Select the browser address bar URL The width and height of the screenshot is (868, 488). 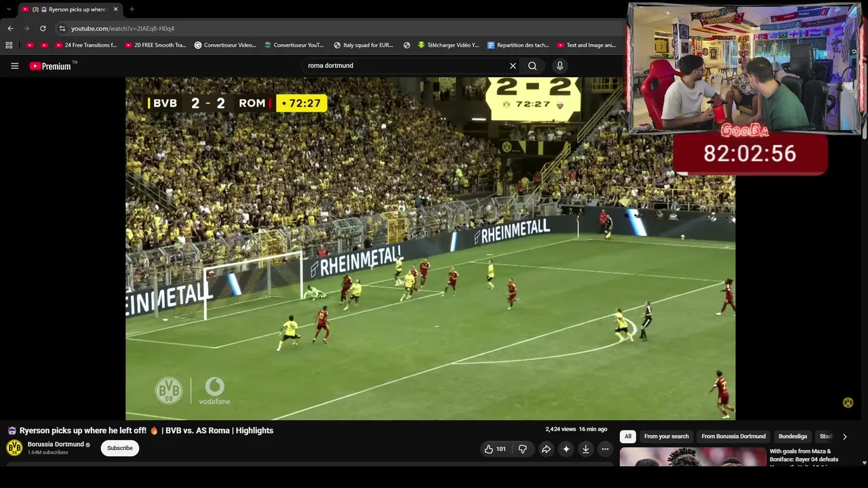tap(123, 28)
